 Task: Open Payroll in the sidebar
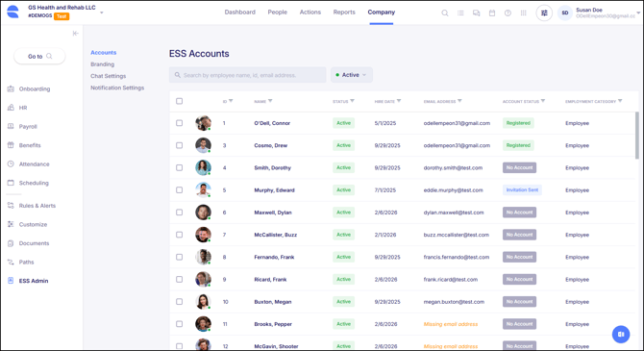22,127
